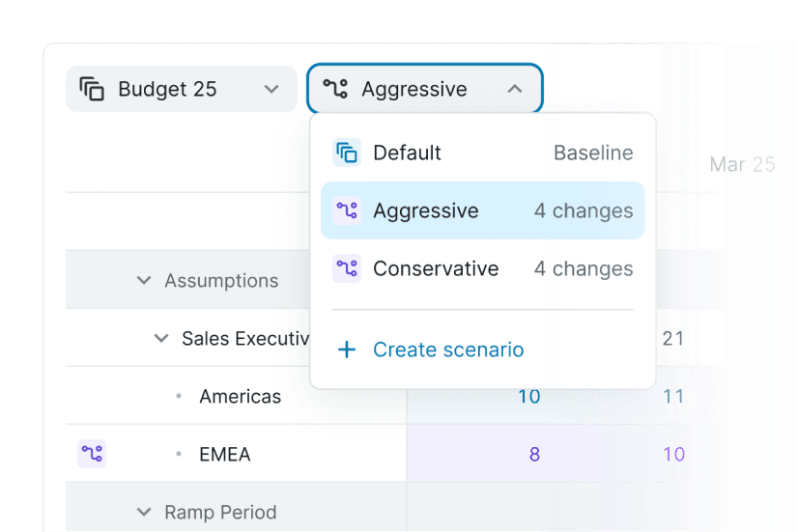Screen dimensions: 798x532
Task: Collapse the Sales Executive row group
Action: (161, 339)
